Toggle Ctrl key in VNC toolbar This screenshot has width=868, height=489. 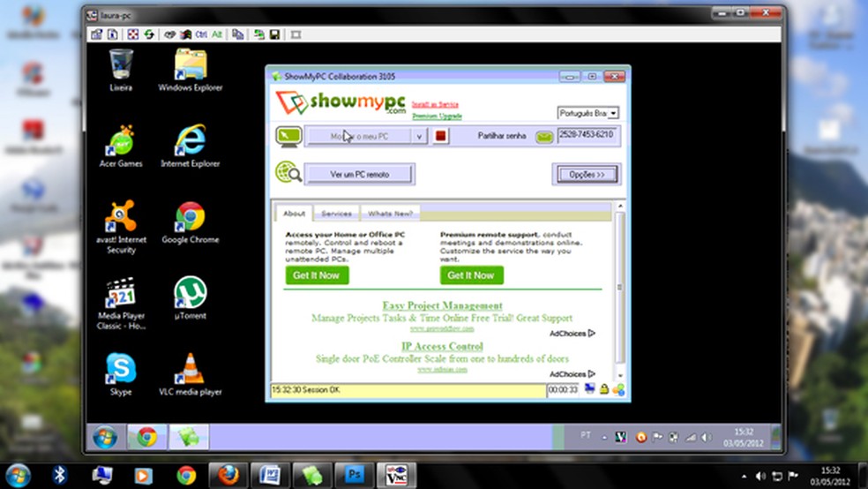[x=201, y=34]
